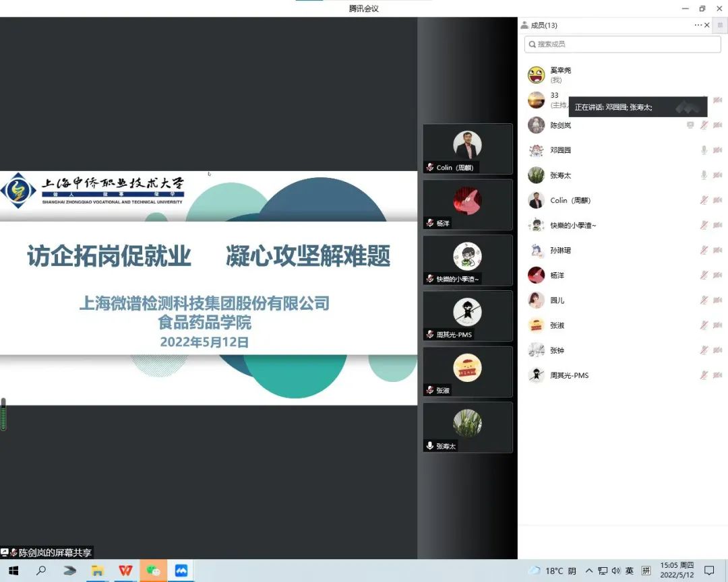Click mic icon on 张寿太 video tile

(x=430, y=445)
